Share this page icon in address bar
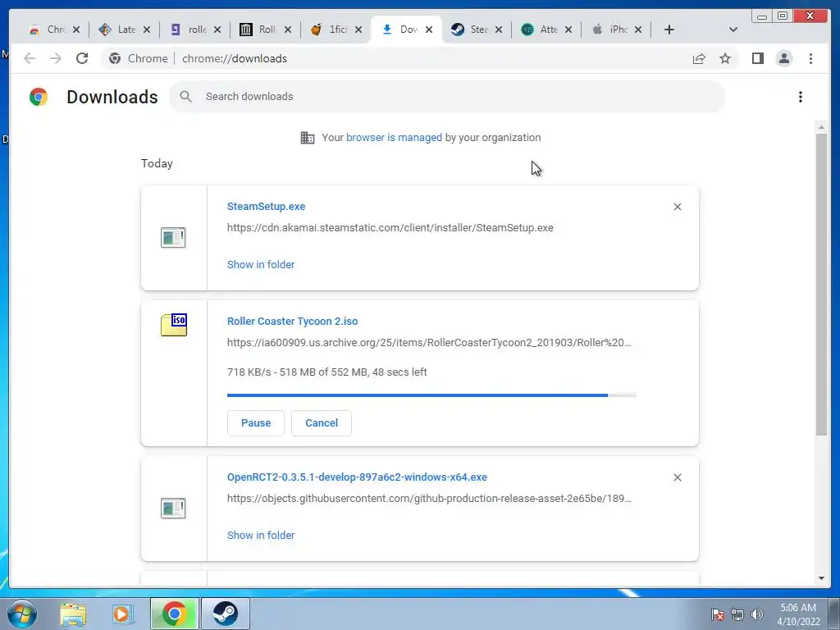This screenshot has height=630, width=840. click(699, 58)
